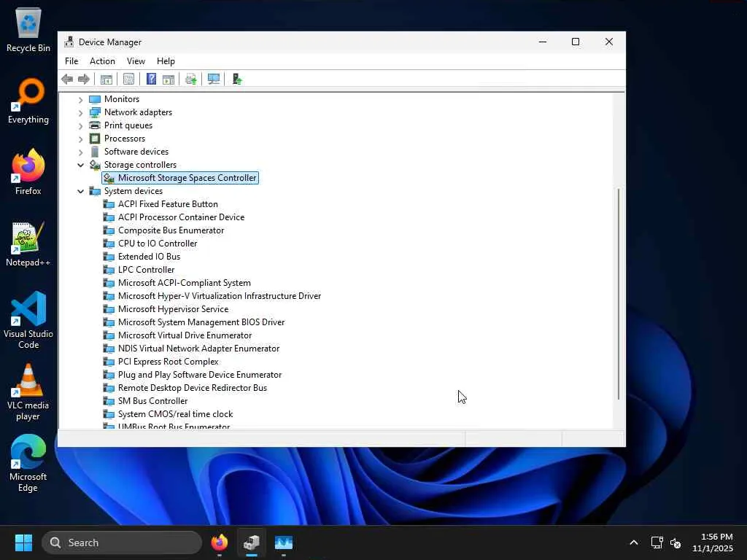Click the Monitors category icon

point(95,99)
